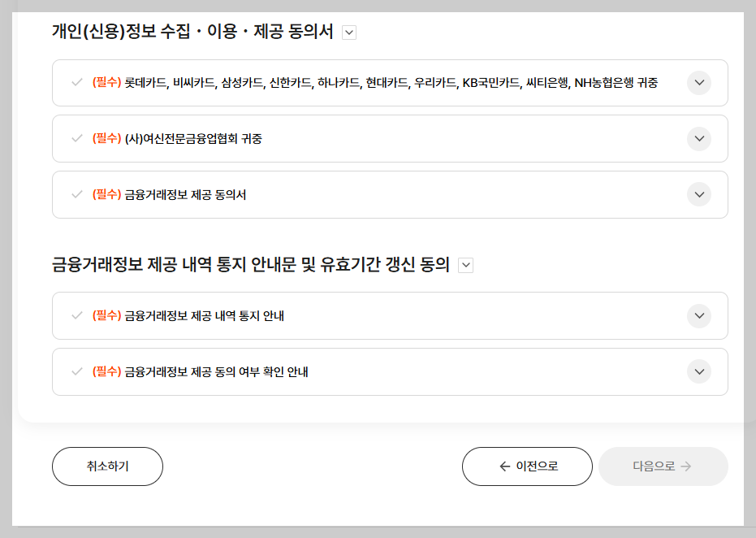Image resolution: width=756 pixels, height=538 pixels.
Task: Click check icon on 동의 여부 확인 안내 row
Action: [x=76, y=371]
